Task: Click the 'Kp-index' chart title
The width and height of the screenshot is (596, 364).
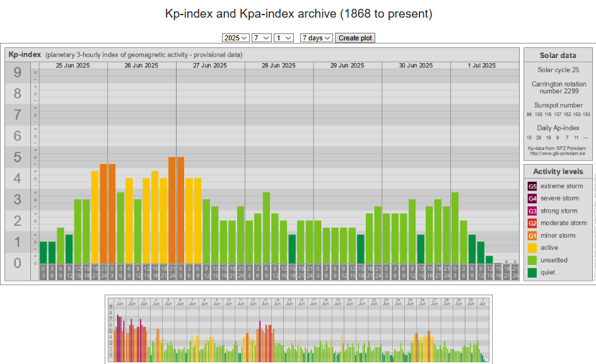Action: click(x=25, y=54)
